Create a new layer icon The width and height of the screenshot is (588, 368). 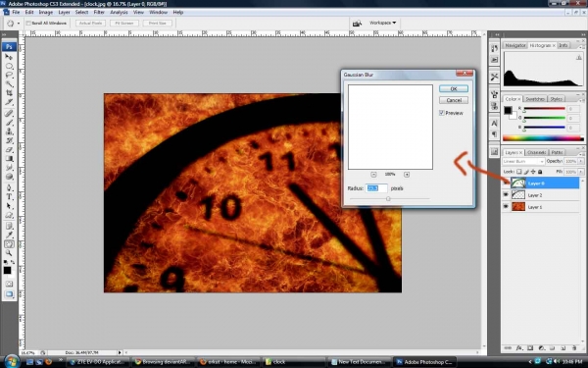tap(563, 348)
